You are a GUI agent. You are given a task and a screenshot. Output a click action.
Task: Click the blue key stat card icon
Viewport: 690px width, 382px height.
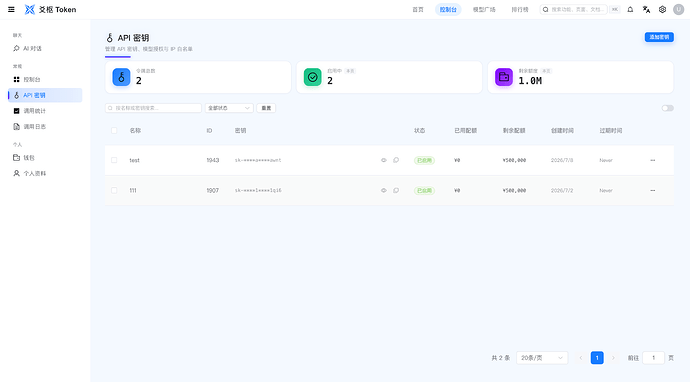point(121,77)
